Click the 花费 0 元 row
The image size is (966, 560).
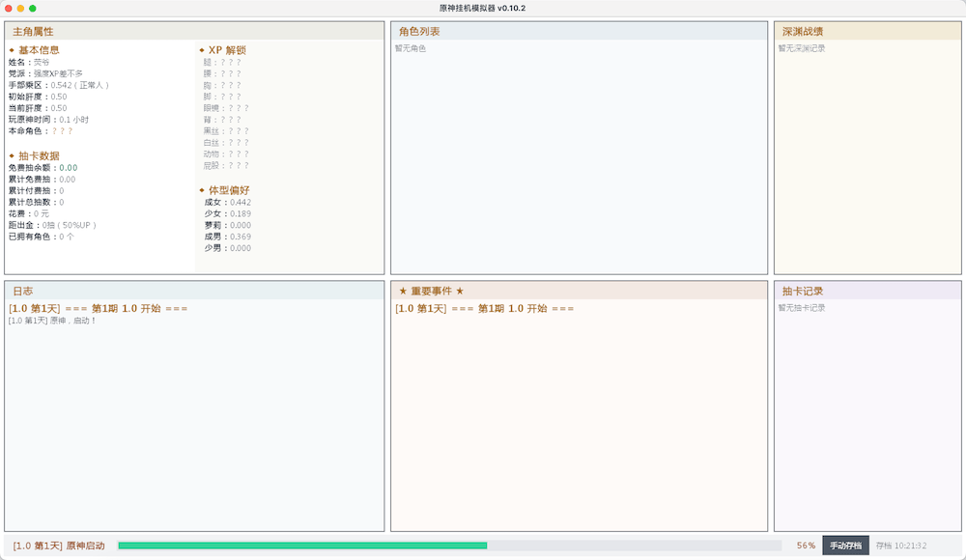point(28,213)
